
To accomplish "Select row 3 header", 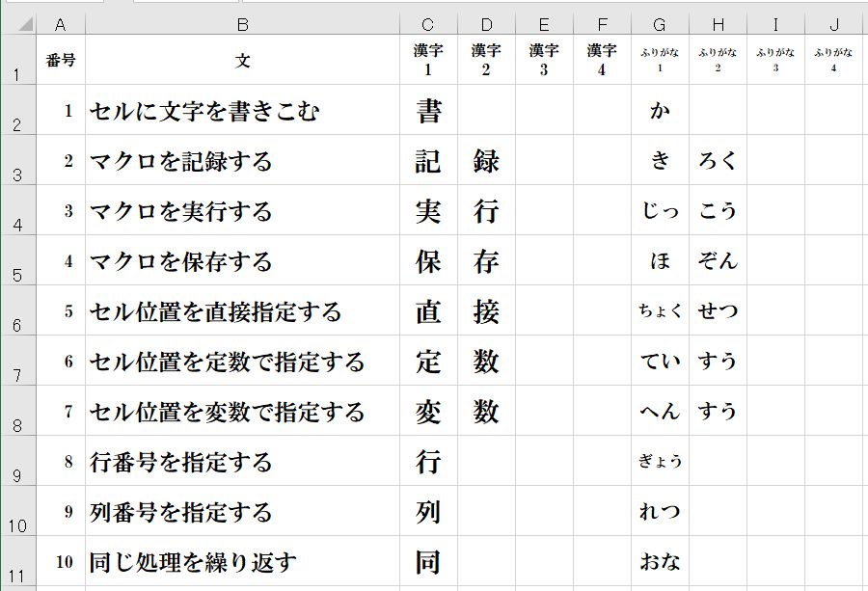I will tap(19, 160).
